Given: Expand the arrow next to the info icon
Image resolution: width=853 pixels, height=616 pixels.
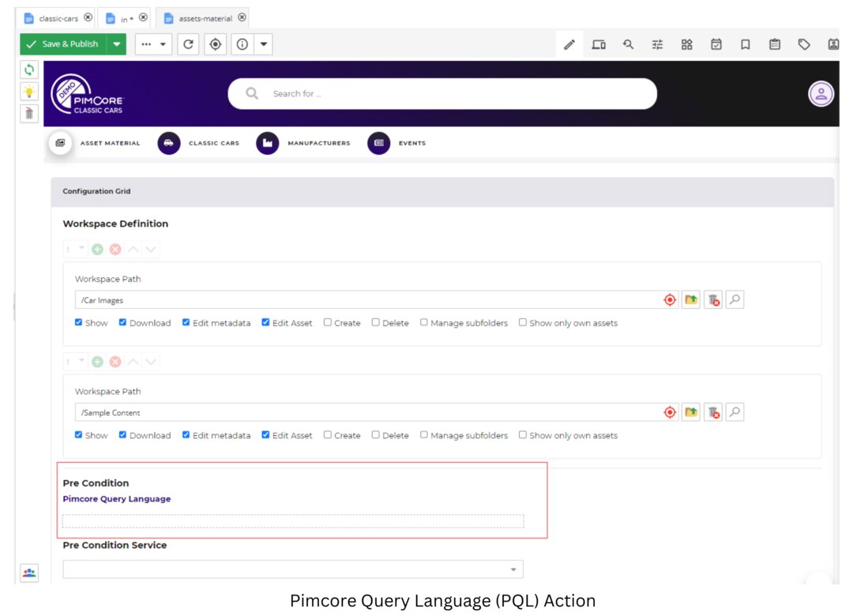Looking at the screenshot, I should click(x=264, y=44).
